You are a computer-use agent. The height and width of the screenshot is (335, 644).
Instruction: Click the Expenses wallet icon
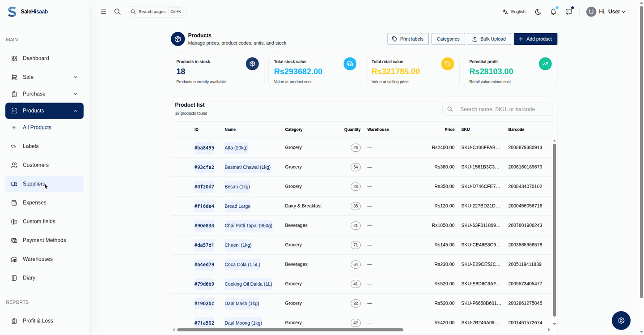tap(14, 203)
